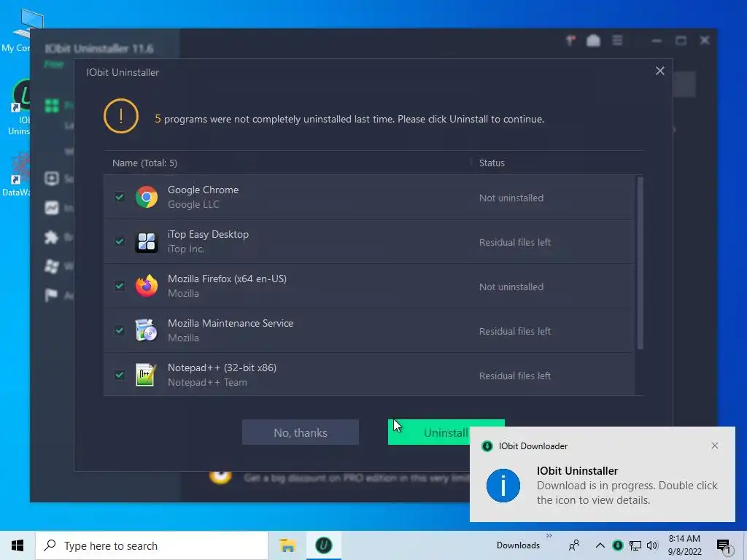Uncheck the Google Chrome checkbox
The width and height of the screenshot is (747, 560).
click(x=120, y=197)
